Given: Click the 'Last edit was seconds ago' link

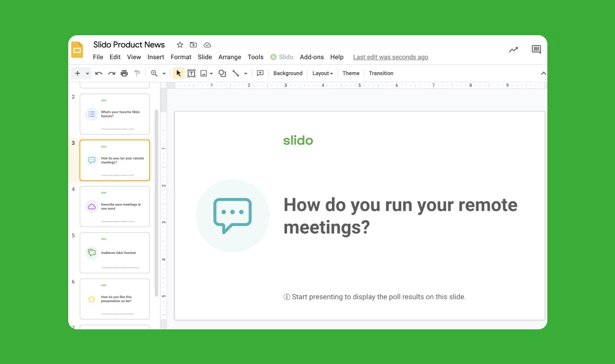Looking at the screenshot, I should coord(390,57).
